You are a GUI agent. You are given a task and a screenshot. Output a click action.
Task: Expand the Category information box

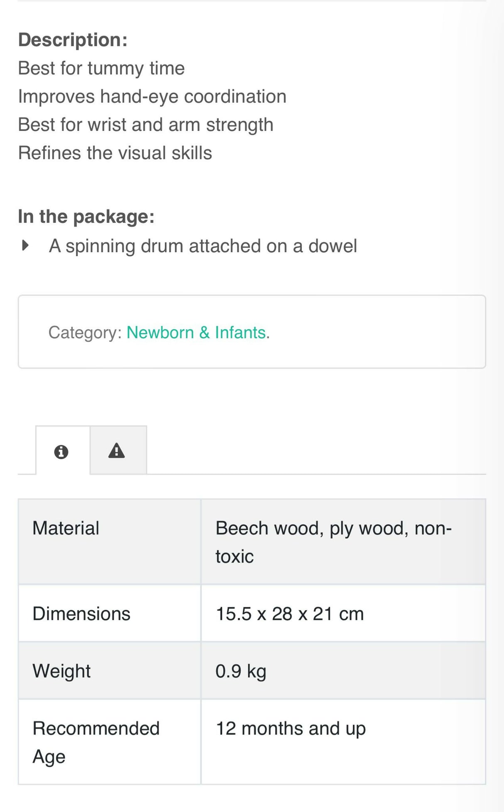pyautogui.click(x=252, y=331)
